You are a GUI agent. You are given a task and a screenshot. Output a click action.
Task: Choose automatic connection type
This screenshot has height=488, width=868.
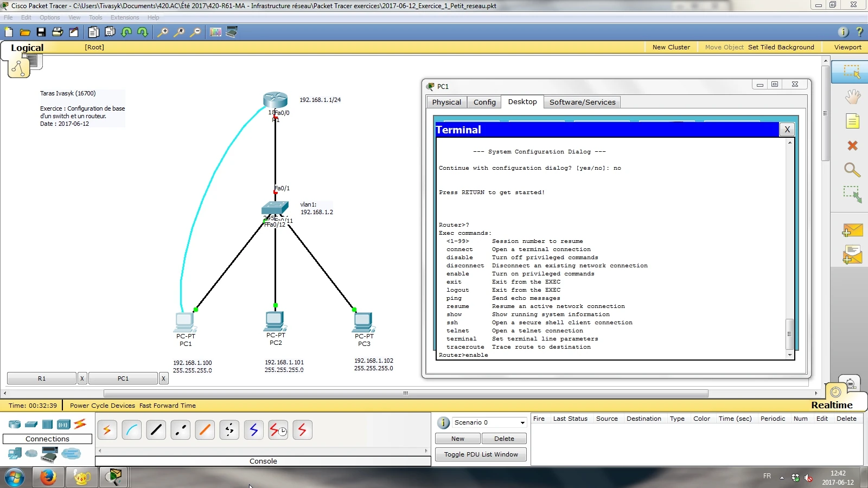pos(107,430)
